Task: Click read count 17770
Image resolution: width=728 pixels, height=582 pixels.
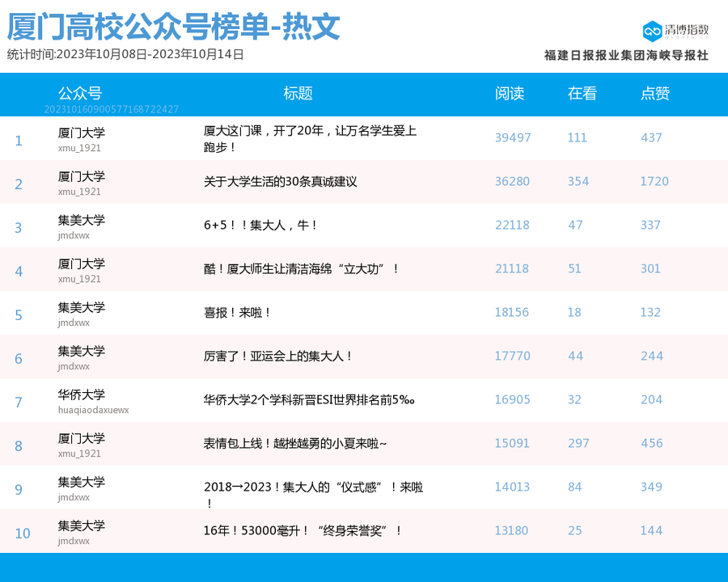Action: [x=512, y=356]
